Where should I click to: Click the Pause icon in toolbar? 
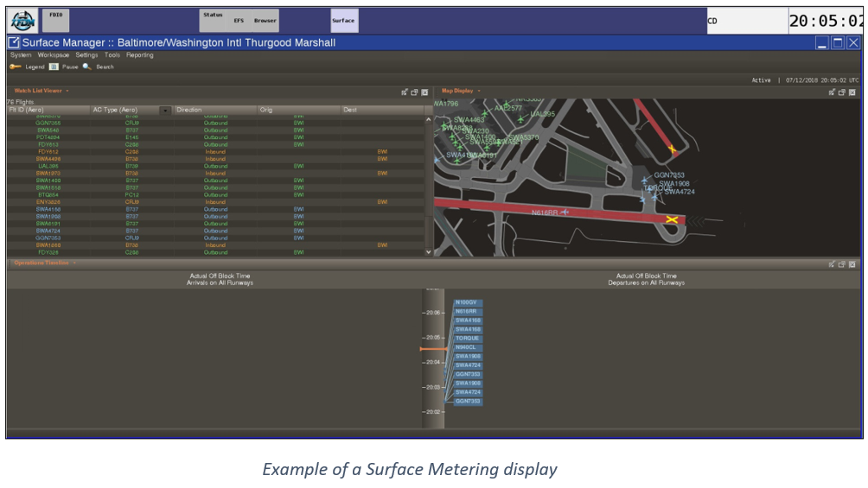click(54, 67)
